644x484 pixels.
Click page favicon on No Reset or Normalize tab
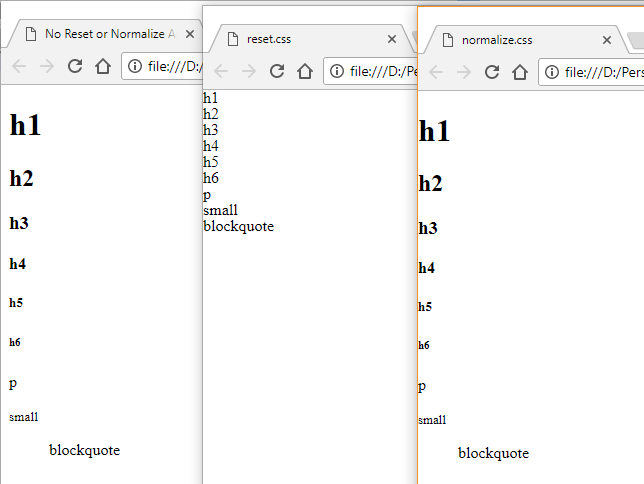pyautogui.click(x=31, y=34)
